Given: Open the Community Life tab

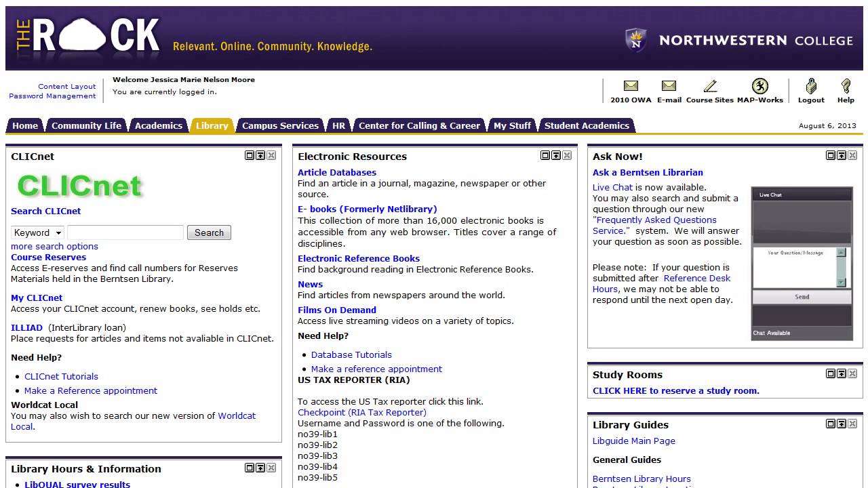Looking at the screenshot, I should [86, 125].
